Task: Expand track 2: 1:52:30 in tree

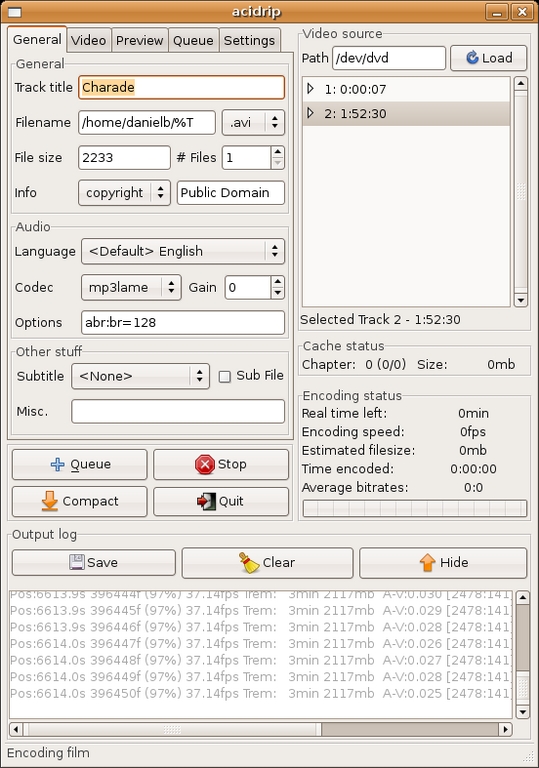Action: [x=310, y=113]
